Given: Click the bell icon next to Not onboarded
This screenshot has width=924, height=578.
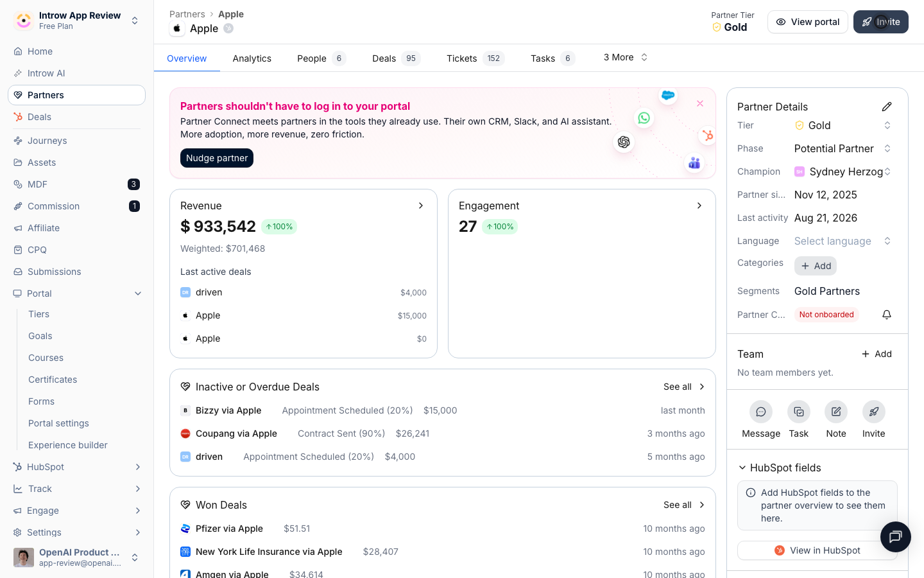Looking at the screenshot, I should (x=887, y=315).
